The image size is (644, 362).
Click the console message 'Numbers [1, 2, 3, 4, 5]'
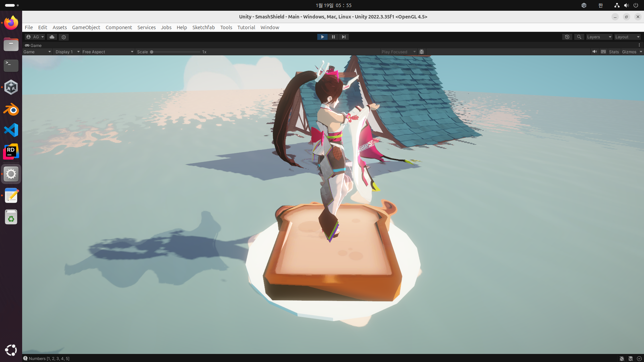49,358
